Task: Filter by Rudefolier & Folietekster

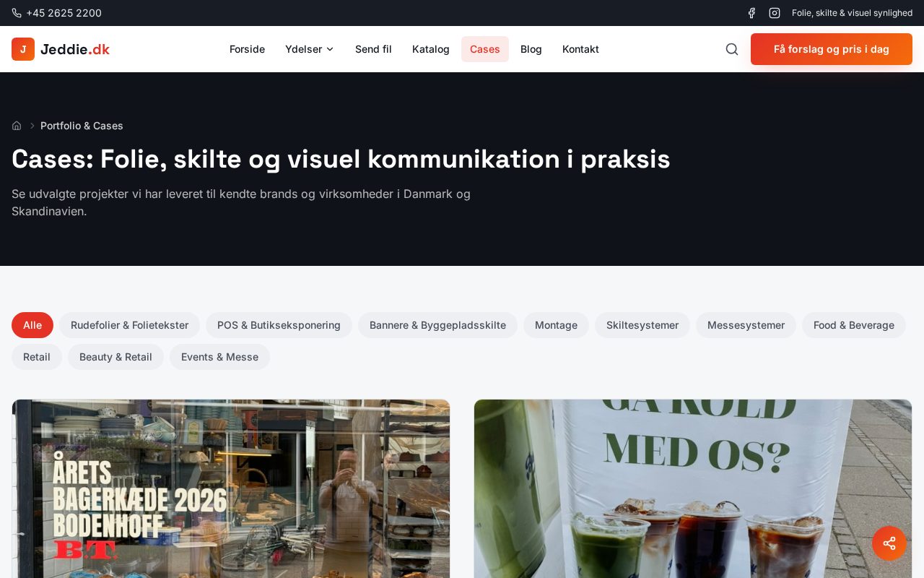Action: (129, 325)
